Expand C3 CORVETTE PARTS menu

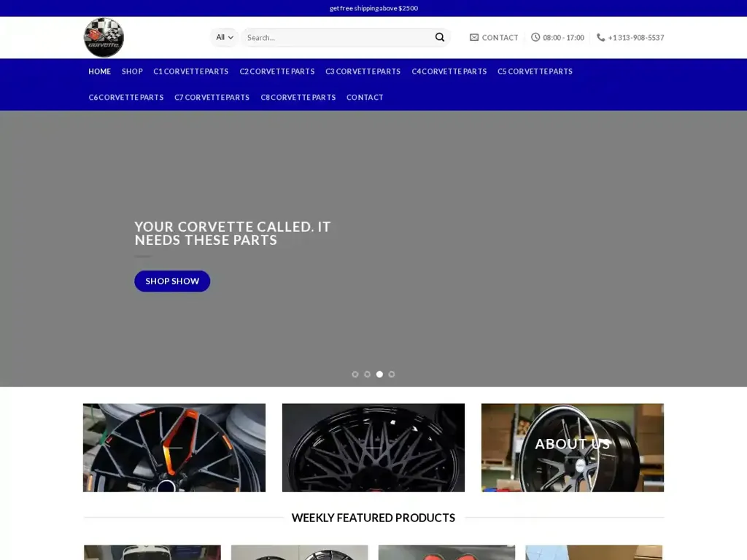point(363,71)
